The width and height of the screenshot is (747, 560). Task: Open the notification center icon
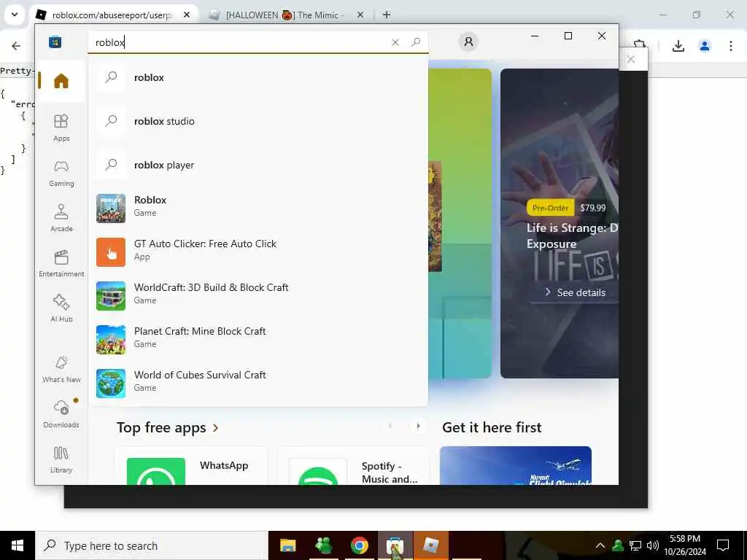[x=723, y=545]
